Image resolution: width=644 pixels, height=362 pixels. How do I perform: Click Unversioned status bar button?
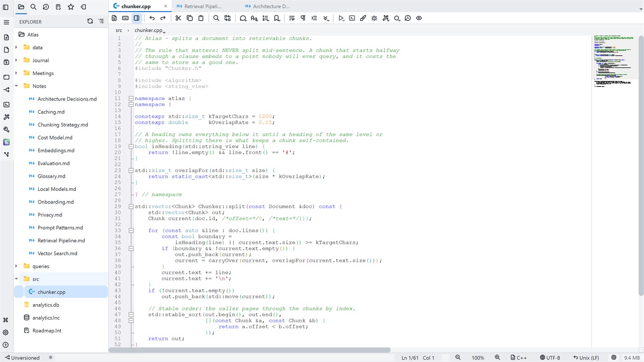(22, 357)
